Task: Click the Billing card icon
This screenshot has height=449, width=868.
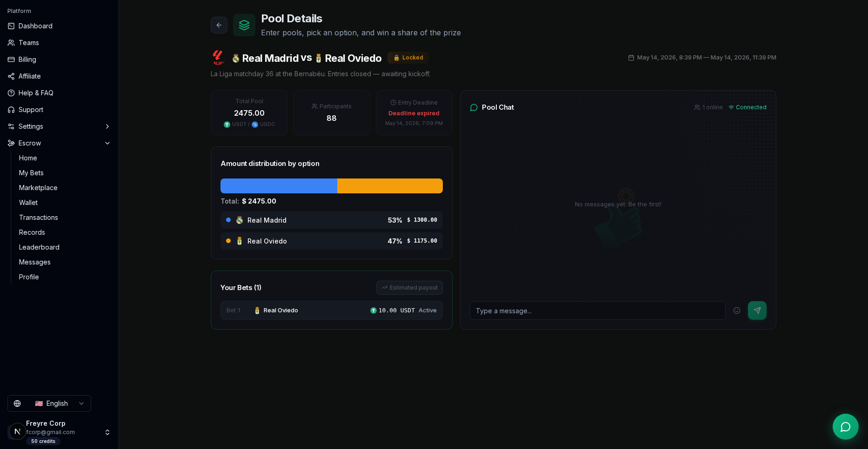Action: coord(11,59)
